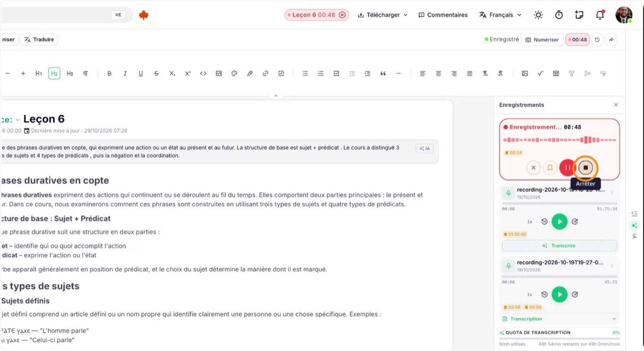Viewport: 644px width, 351px height.
Task: Center align the text
Action: point(438,74)
